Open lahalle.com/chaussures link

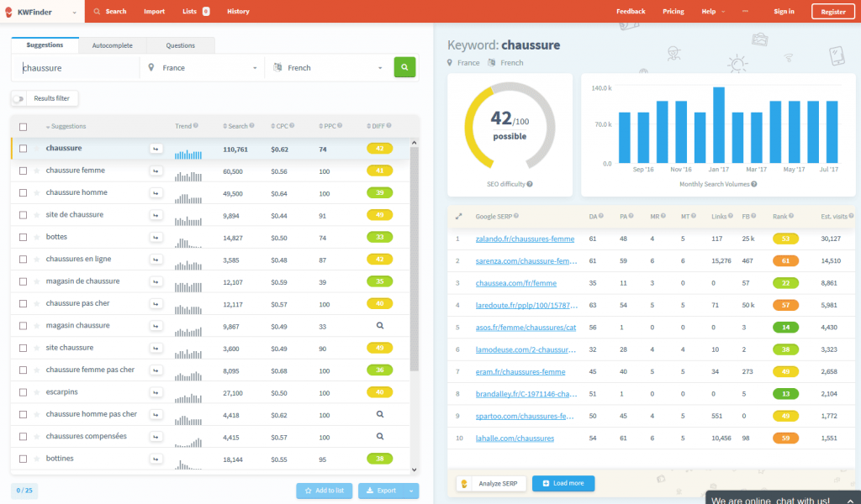pos(515,438)
